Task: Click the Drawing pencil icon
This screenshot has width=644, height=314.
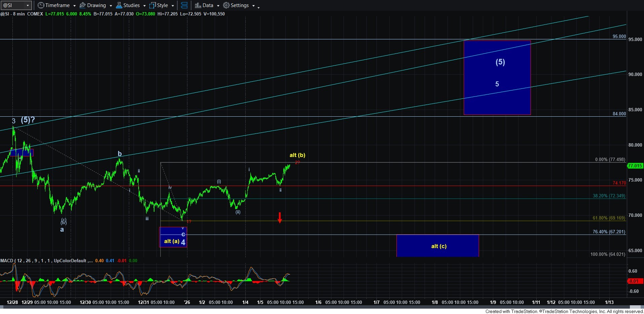Action: (x=82, y=5)
